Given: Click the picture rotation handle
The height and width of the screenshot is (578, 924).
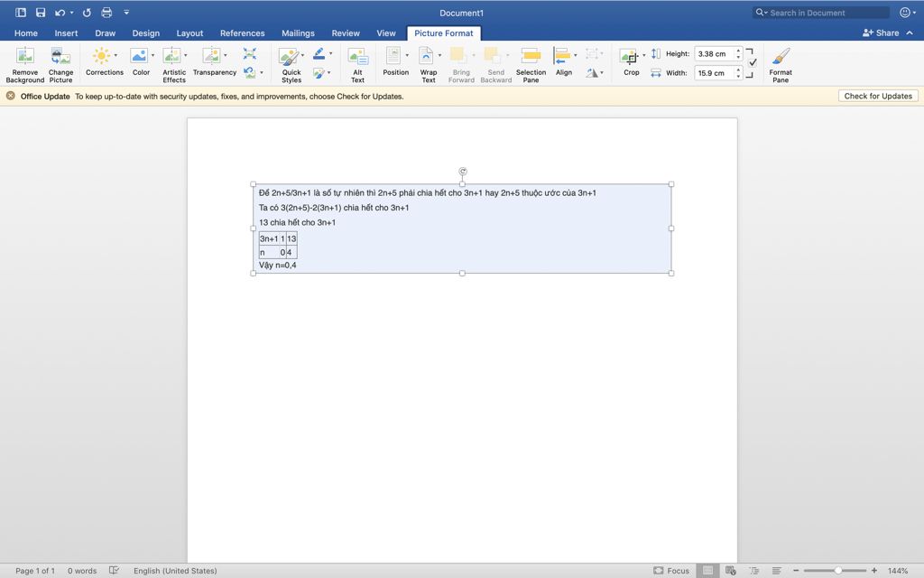Looking at the screenshot, I should [463, 171].
